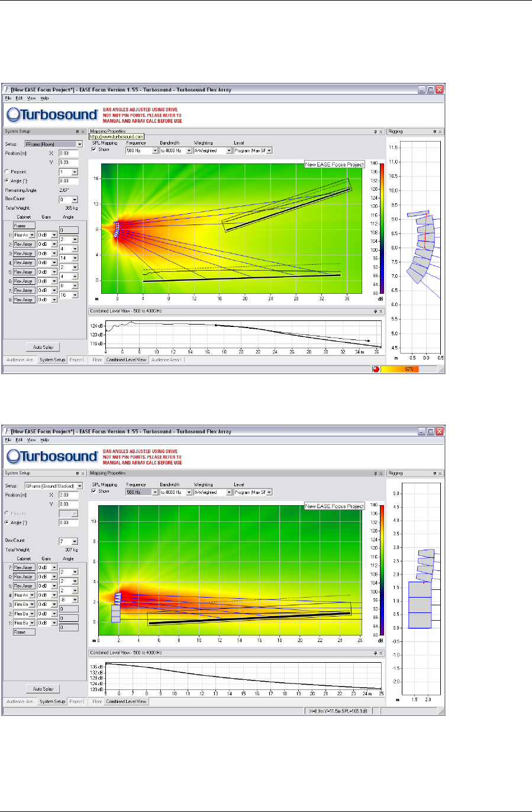Image resolution: width=532 pixels, height=812 pixels.
Task: Click Frame button in FFrame (Flown) window
Action: [24, 226]
